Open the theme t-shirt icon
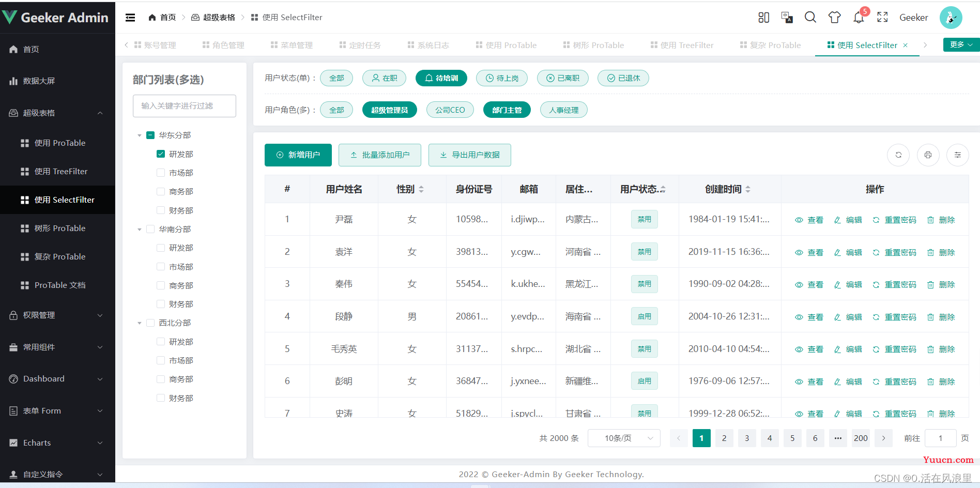 [x=834, y=18]
